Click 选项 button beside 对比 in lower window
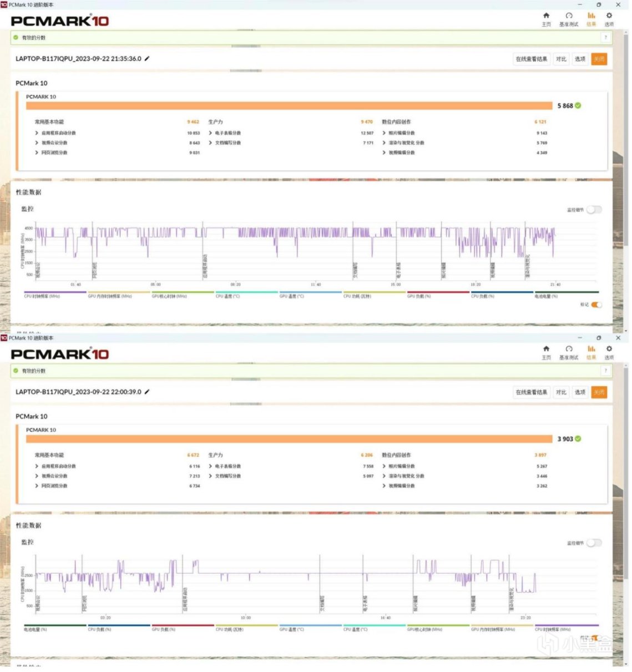Screen dimensions: 632x672 pyautogui.click(x=580, y=392)
